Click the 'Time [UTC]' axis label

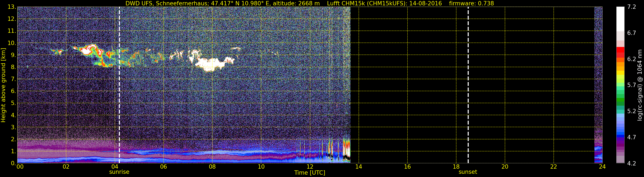click(x=309, y=173)
